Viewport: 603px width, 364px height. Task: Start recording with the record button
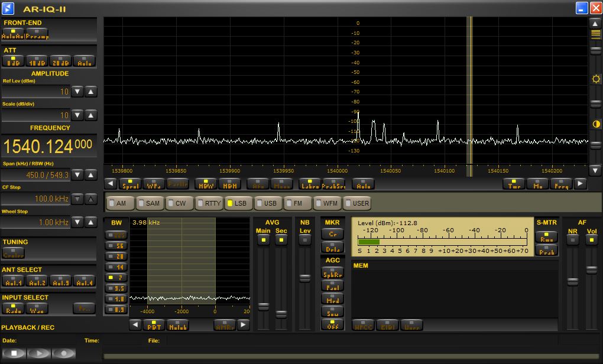(x=64, y=353)
